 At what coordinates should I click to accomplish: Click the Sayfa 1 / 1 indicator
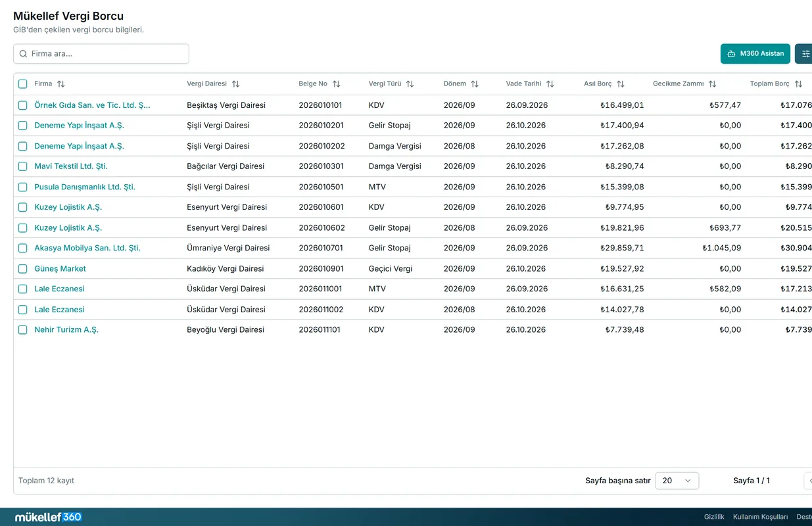[x=752, y=481]
